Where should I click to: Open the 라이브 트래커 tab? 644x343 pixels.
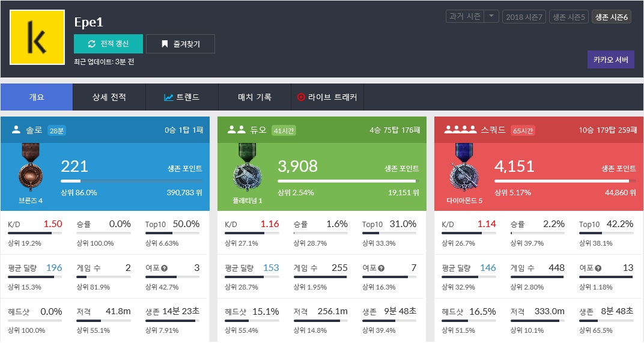pyautogui.click(x=327, y=97)
